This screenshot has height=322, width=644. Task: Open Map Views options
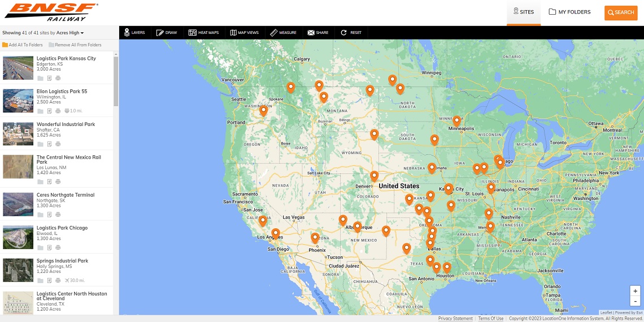(244, 33)
